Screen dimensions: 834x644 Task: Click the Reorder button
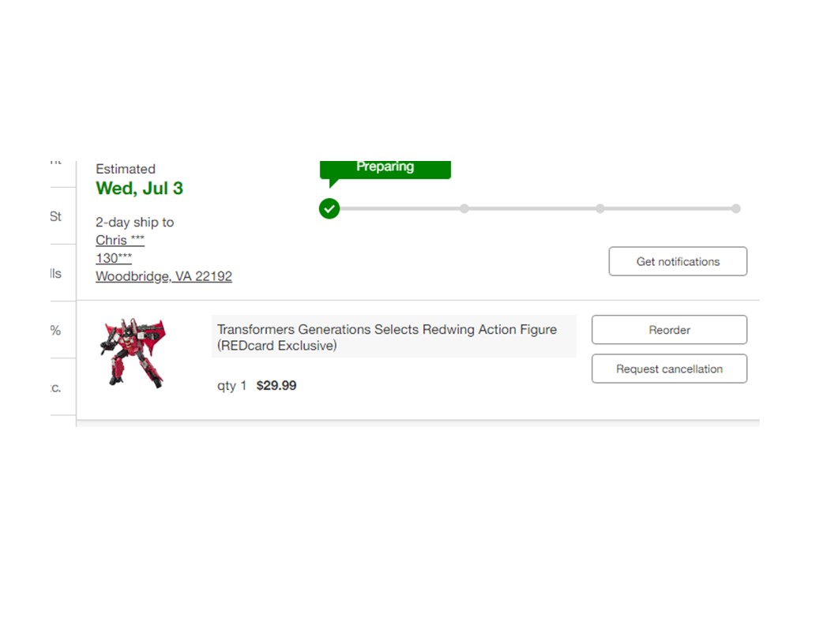point(669,330)
